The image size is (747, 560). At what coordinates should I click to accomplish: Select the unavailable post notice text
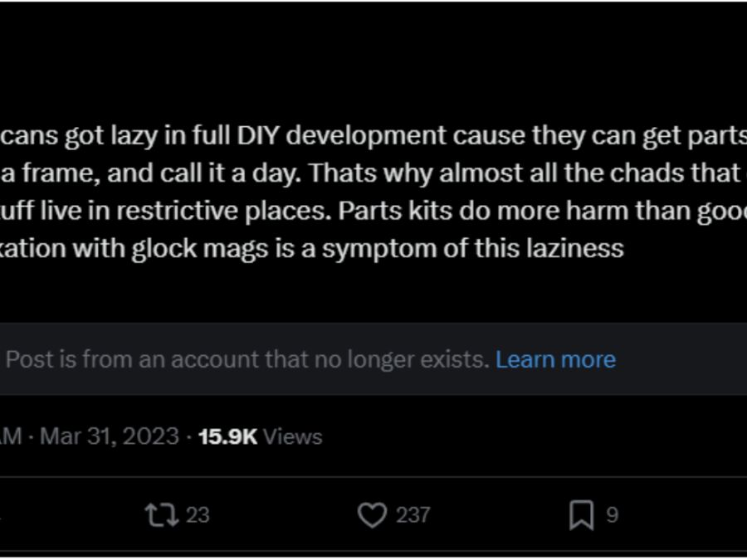(247, 359)
